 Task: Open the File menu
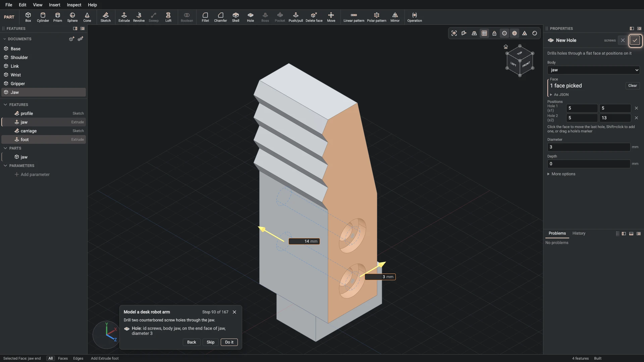tap(9, 5)
